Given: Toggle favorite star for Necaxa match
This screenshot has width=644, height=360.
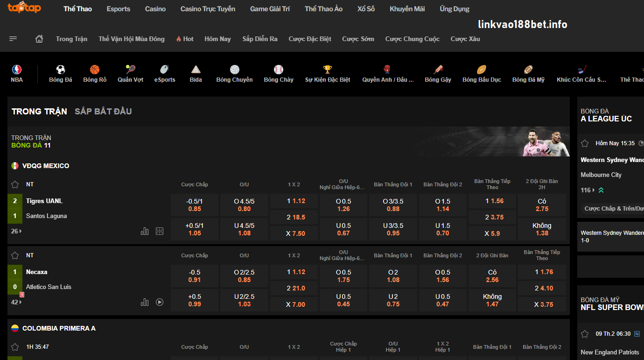Looking at the screenshot, I should [x=15, y=255].
